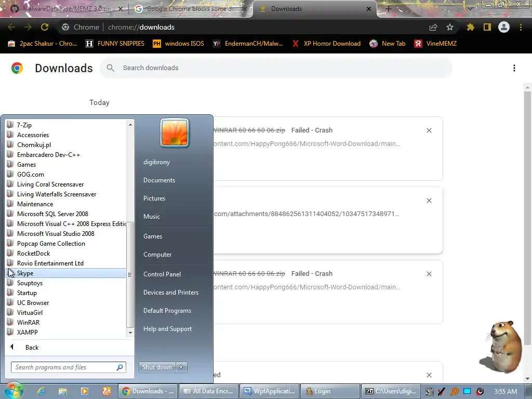Bookmark this page with the star icon
The width and height of the screenshot is (532, 399).
pyautogui.click(x=450, y=27)
